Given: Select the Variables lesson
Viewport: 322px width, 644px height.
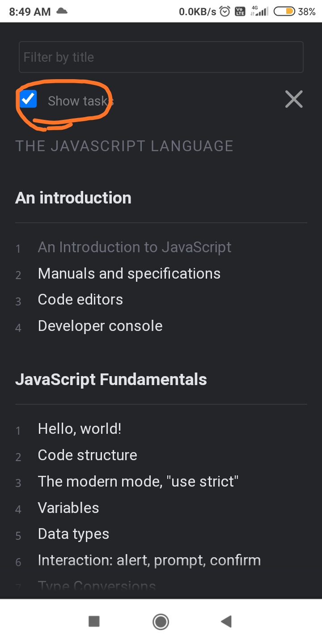Looking at the screenshot, I should 68,508.
